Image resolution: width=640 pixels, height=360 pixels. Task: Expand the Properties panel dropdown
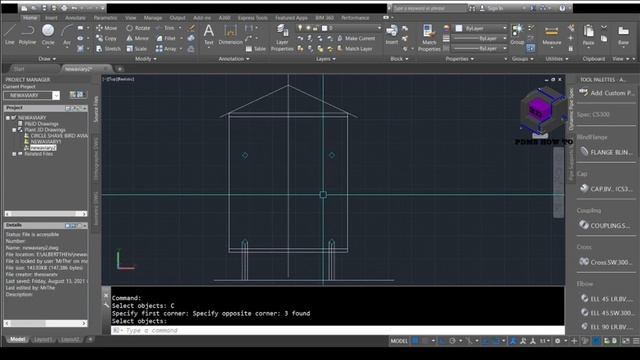point(460,59)
